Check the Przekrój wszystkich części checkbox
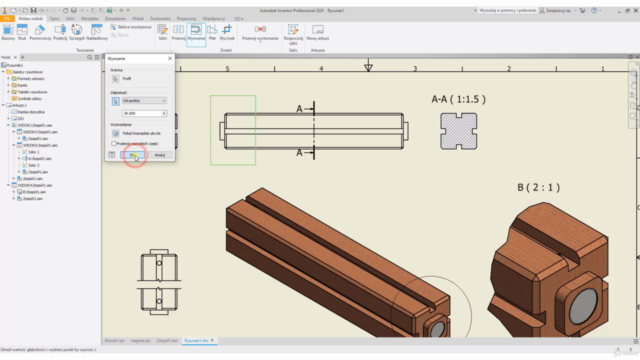The height and width of the screenshot is (360, 640). coord(113,144)
